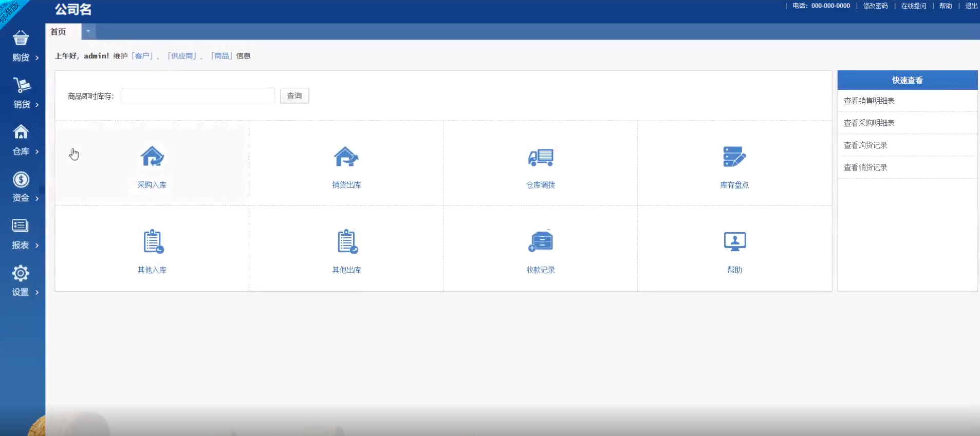Screen dimensions: 980x436
Task: Click the 帮助 monitor icon in grid
Action: point(734,242)
